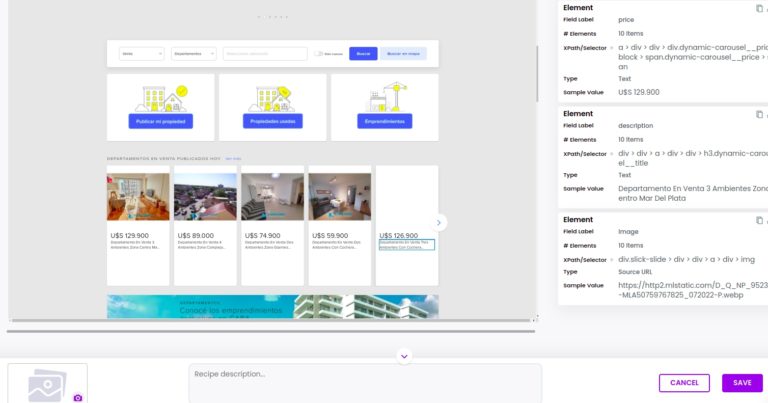This screenshot has width=768, height=403.
Task: Click the 'price' field label value
Action: 626,20
